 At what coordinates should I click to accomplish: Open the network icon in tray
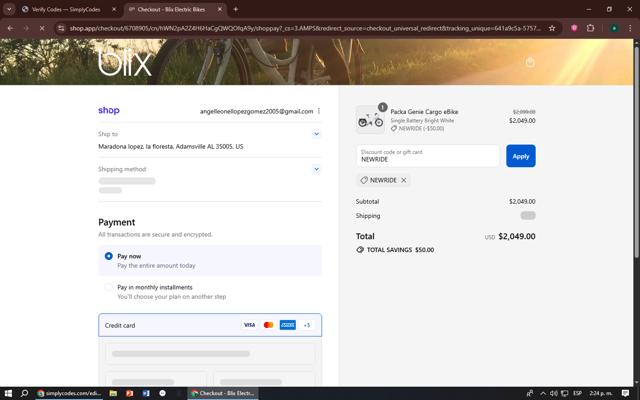pos(564,393)
